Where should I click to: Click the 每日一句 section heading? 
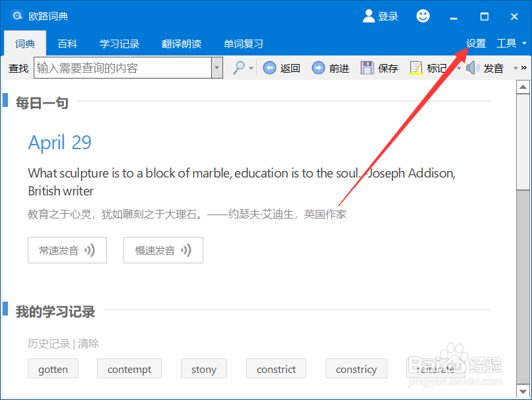click(42, 103)
